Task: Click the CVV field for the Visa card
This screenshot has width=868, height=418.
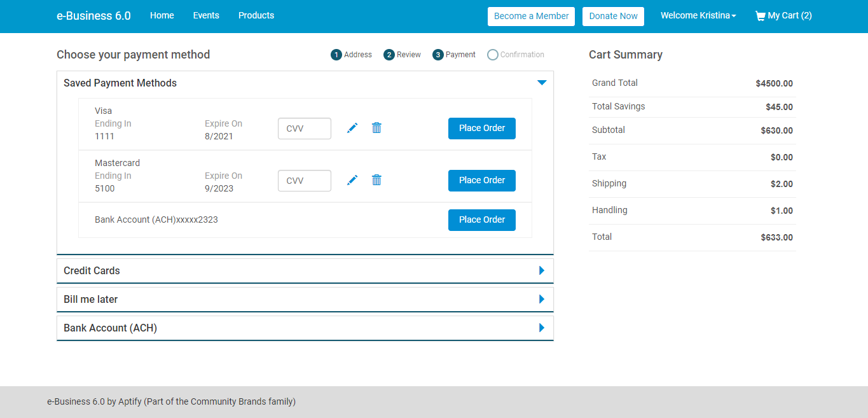Action: point(304,128)
